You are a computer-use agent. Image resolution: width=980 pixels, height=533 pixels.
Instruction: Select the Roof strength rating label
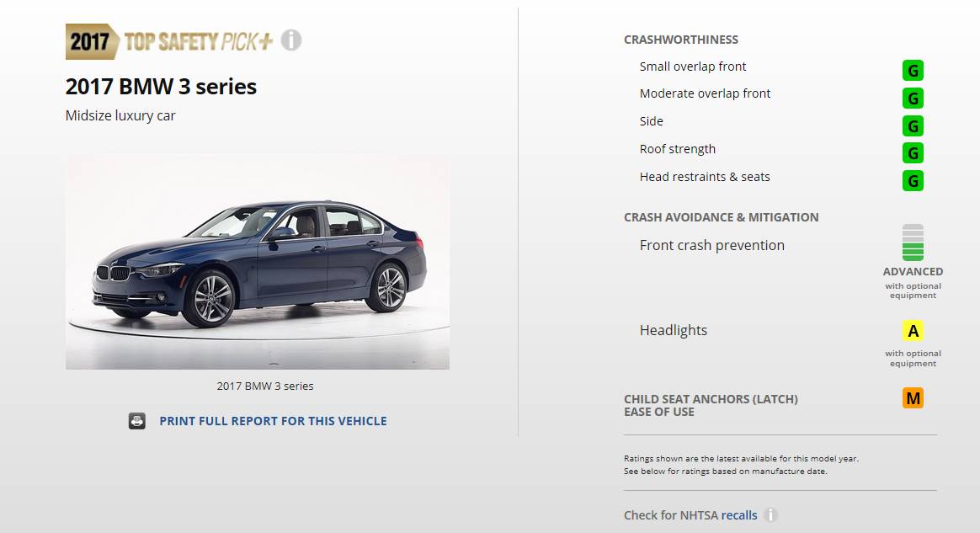678,149
